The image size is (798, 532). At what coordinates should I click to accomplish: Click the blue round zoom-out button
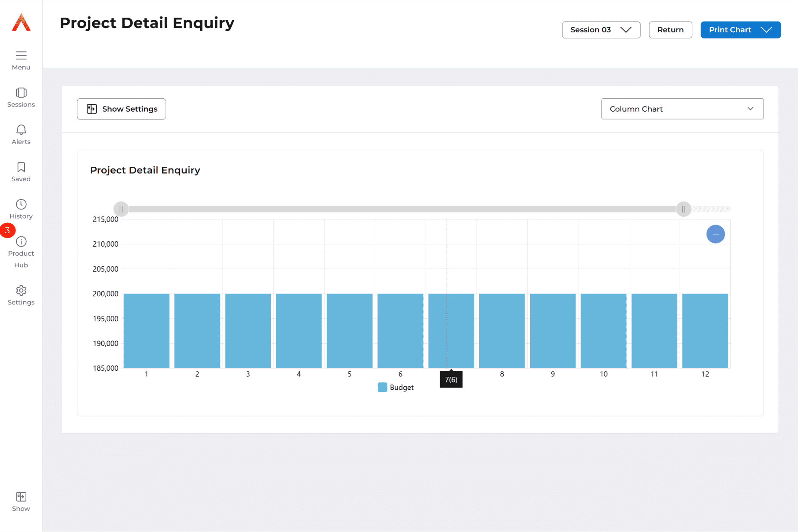coord(715,234)
